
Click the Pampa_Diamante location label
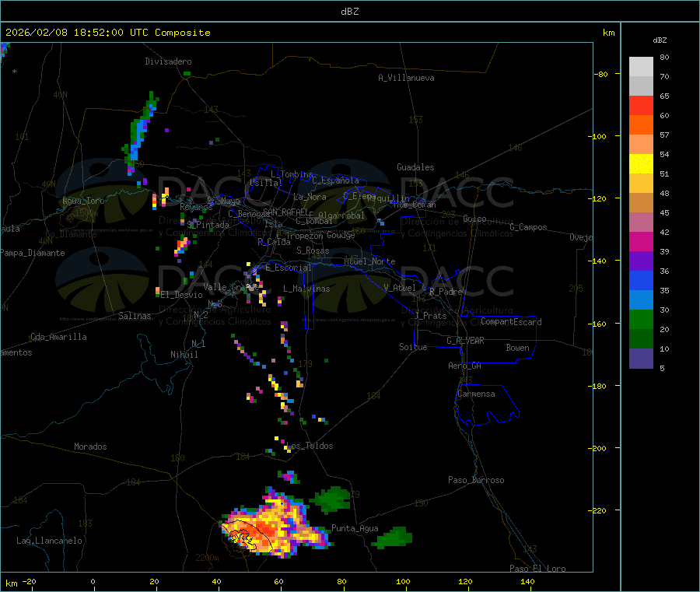[x=33, y=253]
